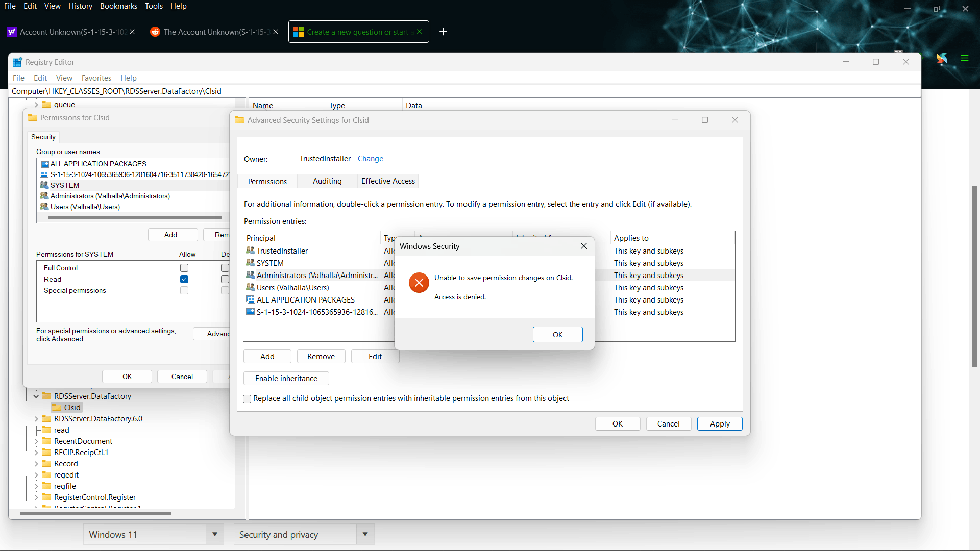Click the Reddit icon on the second tab
Image resolution: width=980 pixels, height=551 pixels.
click(155, 32)
